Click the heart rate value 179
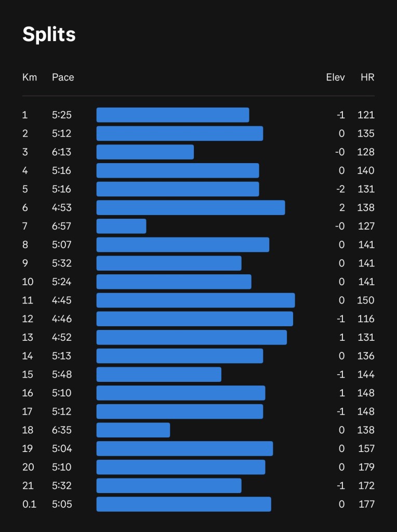397x532 pixels. (366, 467)
